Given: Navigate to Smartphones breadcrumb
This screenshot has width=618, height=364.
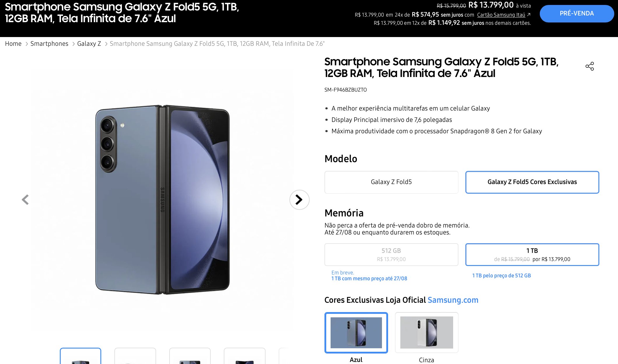Looking at the screenshot, I should point(49,44).
